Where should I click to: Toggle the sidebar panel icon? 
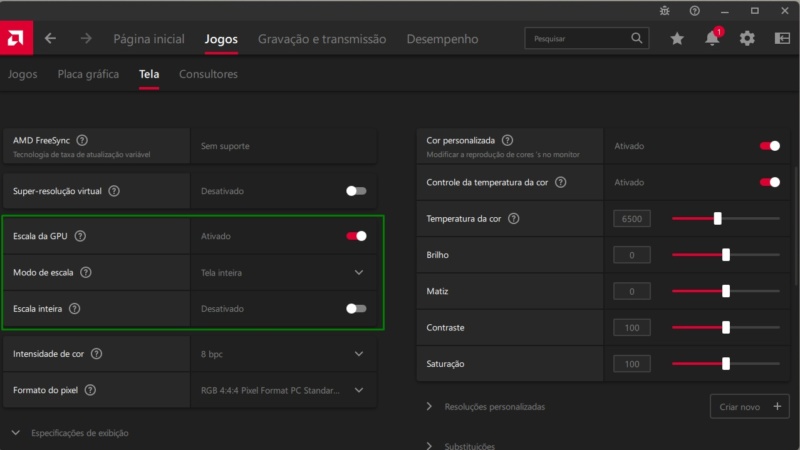(782, 38)
